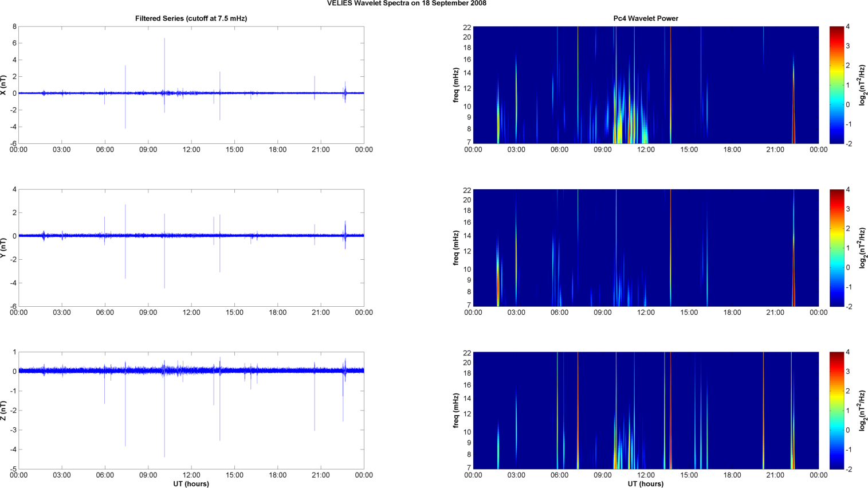This screenshot has height=488, width=868.
Task: Select the Y (nT) axis label
Action: [x=4, y=248]
